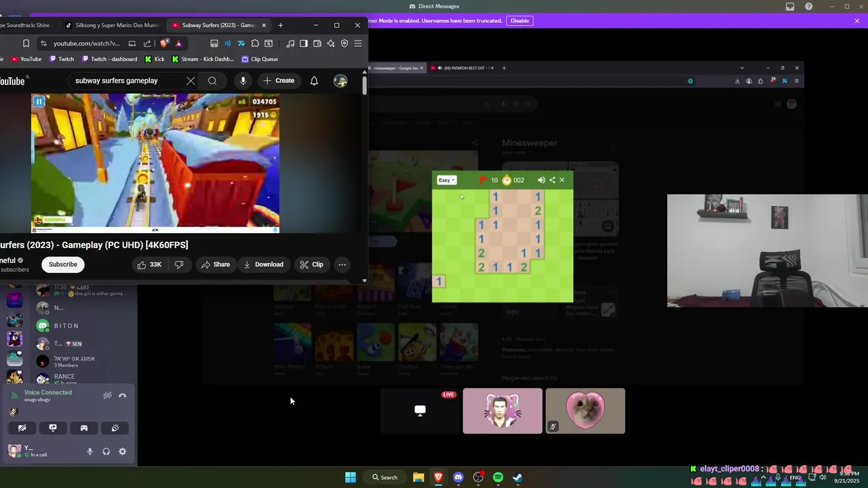This screenshot has height=488, width=868.
Task: Click share icon in YouTube address bar
Action: coord(147,43)
